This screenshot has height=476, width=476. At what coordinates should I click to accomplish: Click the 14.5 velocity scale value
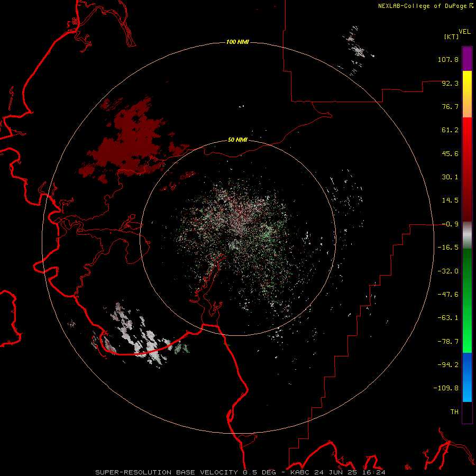[x=450, y=200]
